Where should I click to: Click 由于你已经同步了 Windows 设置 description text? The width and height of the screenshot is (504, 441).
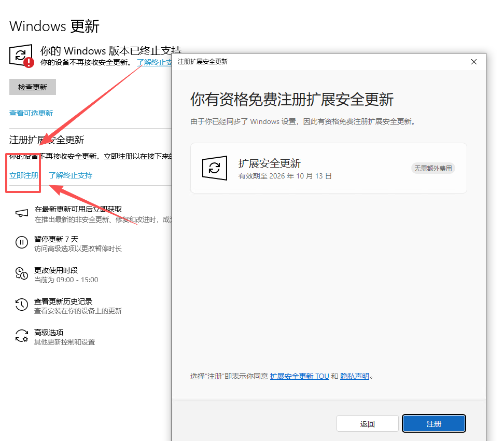pyautogui.click(x=302, y=121)
